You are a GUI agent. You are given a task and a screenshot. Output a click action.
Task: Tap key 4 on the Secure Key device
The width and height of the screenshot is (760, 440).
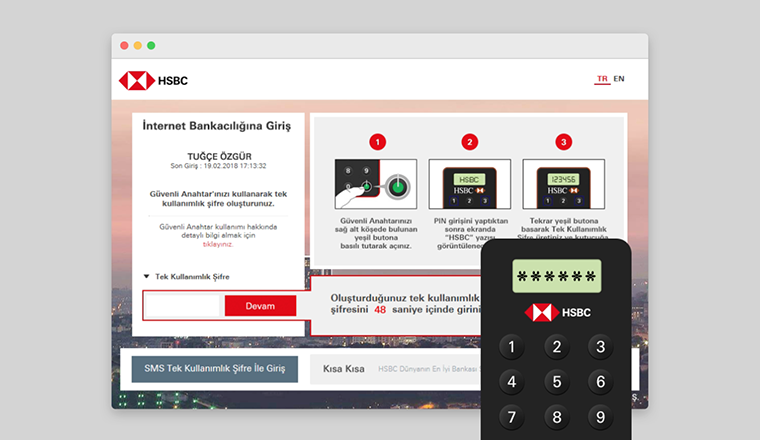pyautogui.click(x=511, y=382)
